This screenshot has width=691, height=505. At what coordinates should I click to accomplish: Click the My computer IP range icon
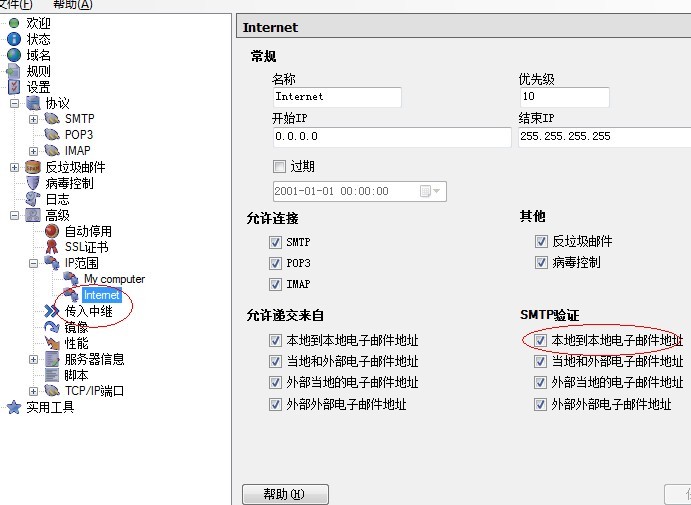[71, 279]
